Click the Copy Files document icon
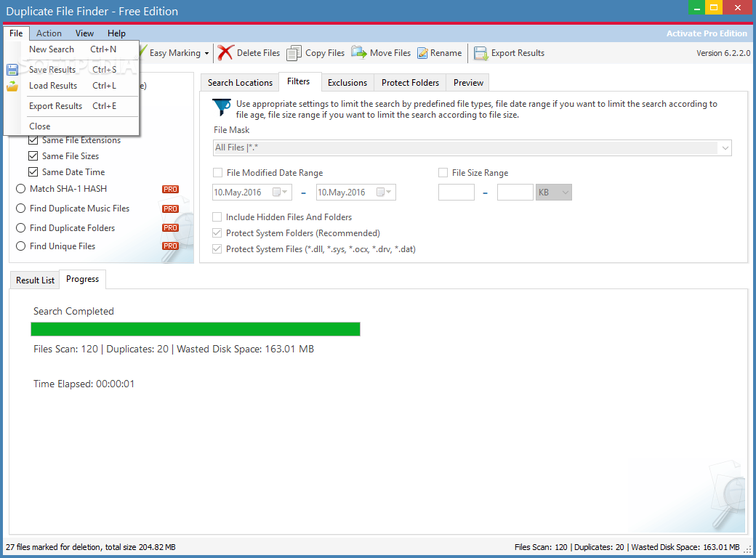The width and height of the screenshot is (756, 558). (294, 53)
